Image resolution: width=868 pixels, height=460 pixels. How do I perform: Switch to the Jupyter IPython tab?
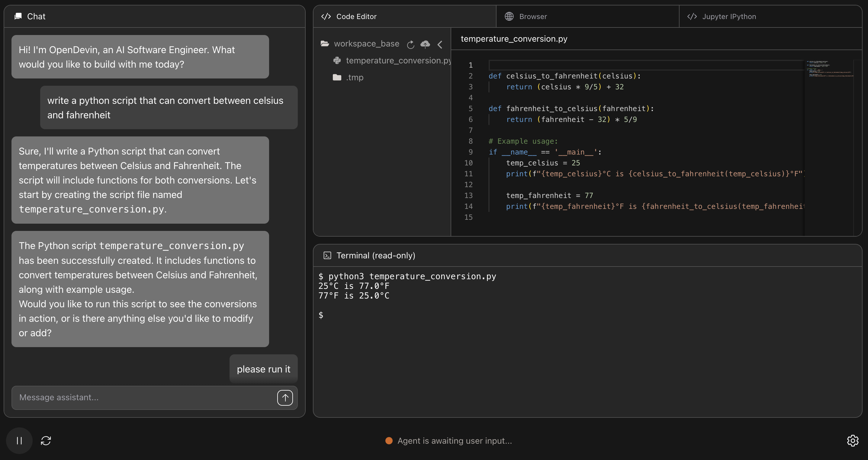[x=728, y=17]
